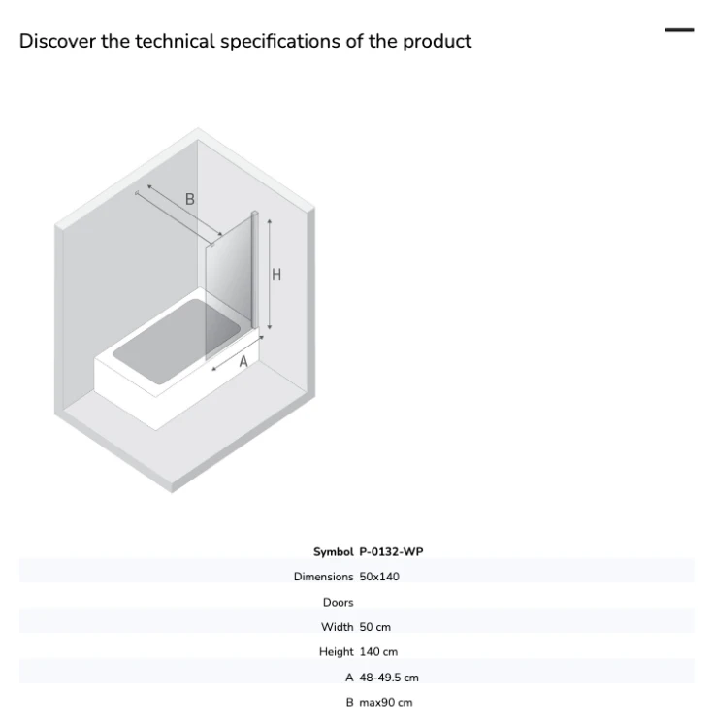Image resolution: width=713 pixels, height=728 pixels.
Task: Click the A dimension arrow line
Action: 238,353
